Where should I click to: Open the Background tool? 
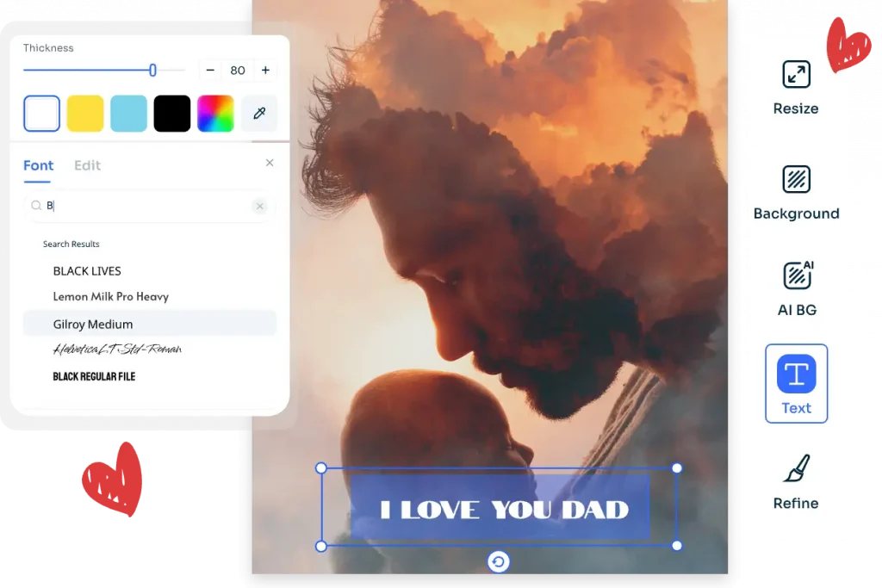[x=796, y=180]
